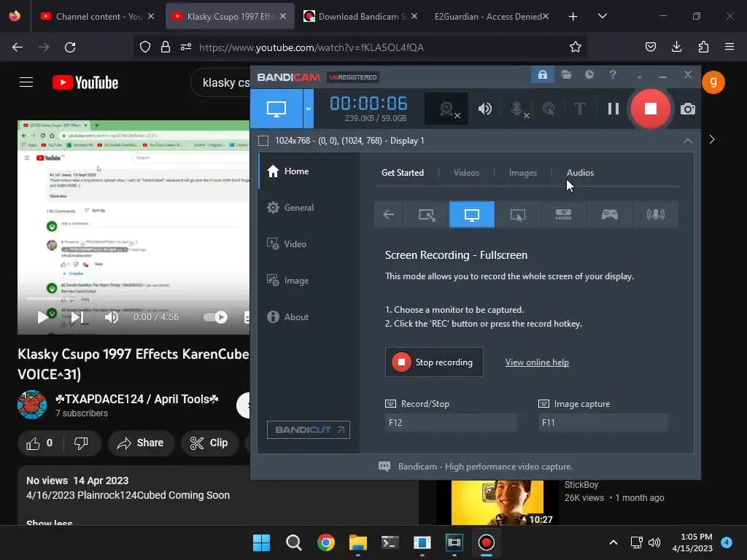
Task: Click the rectangle target icon beside 1024x768
Action: 263,141
